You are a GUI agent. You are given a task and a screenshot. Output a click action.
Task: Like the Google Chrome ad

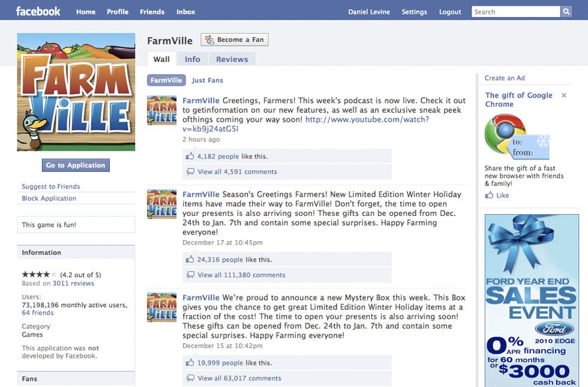point(503,195)
